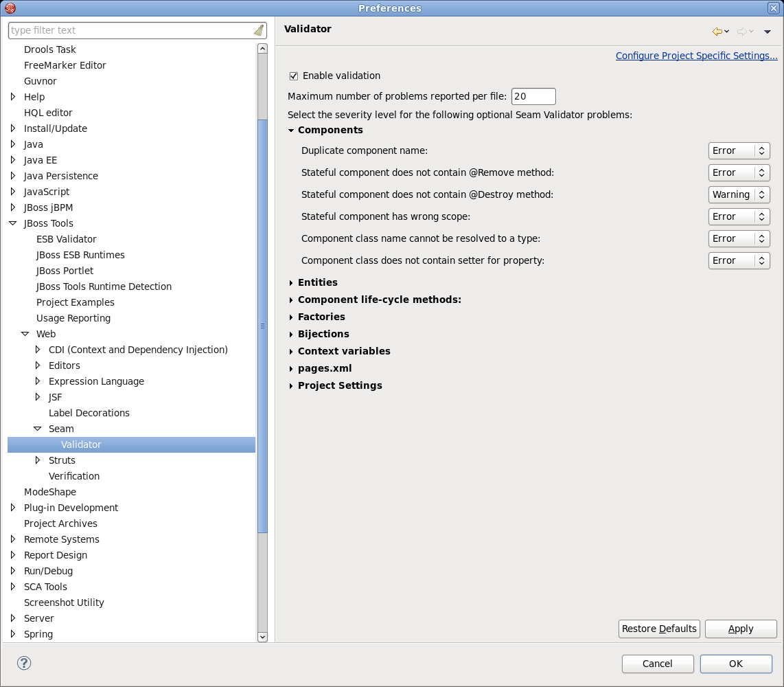Image resolution: width=784 pixels, height=687 pixels.
Task: Click the forward navigation arrow icon
Action: point(741,32)
